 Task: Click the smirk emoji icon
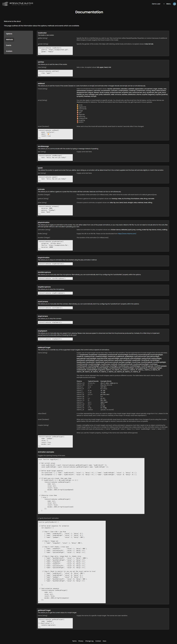pyautogui.click(x=78, y=105)
